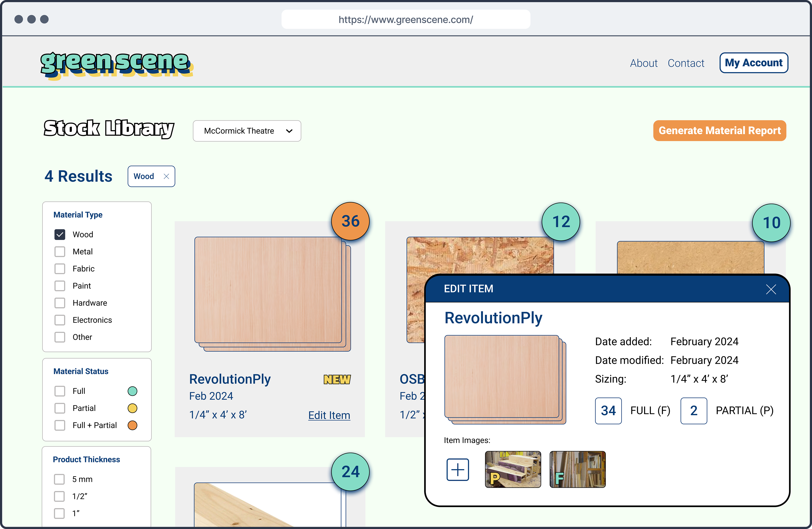The height and width of the screenshot is (529, 812).
Task: Open My Account
Action: tap(754, 63)
